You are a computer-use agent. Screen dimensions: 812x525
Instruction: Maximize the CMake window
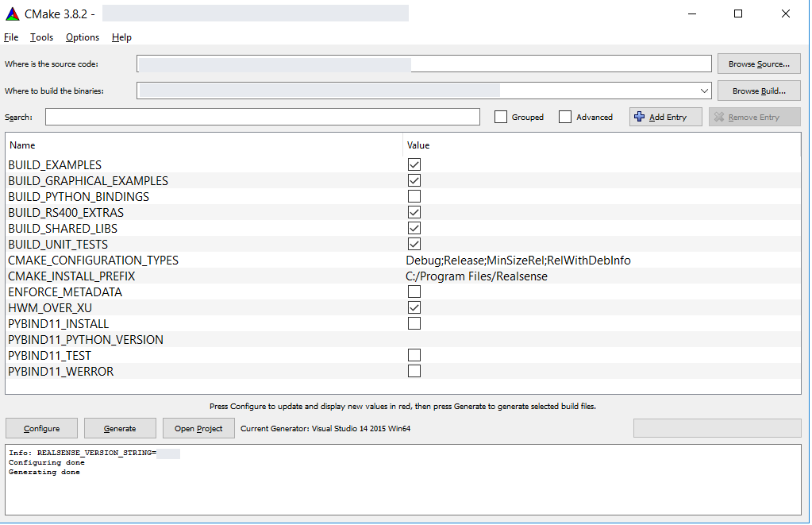738,14
